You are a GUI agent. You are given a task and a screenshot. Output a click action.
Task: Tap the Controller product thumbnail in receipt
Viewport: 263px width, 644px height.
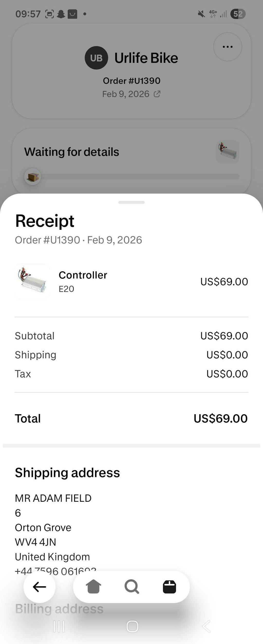(32, 281)
